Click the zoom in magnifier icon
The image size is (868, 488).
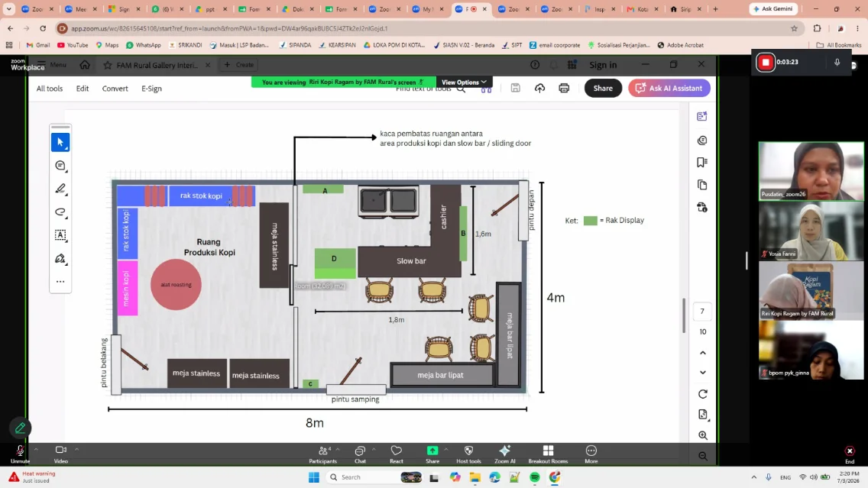[x=703, y=435]
